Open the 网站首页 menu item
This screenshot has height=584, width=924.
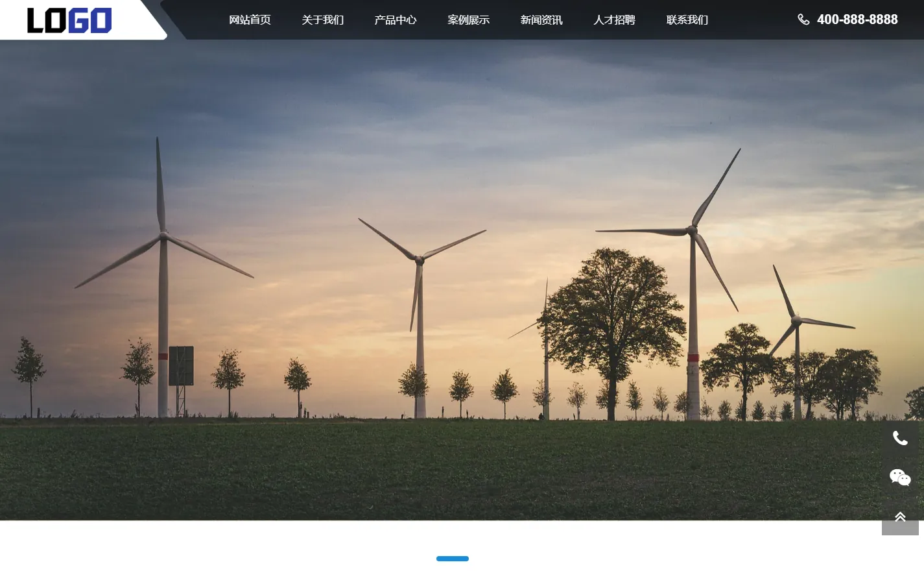pyautogui.click(x=250, y=20)
